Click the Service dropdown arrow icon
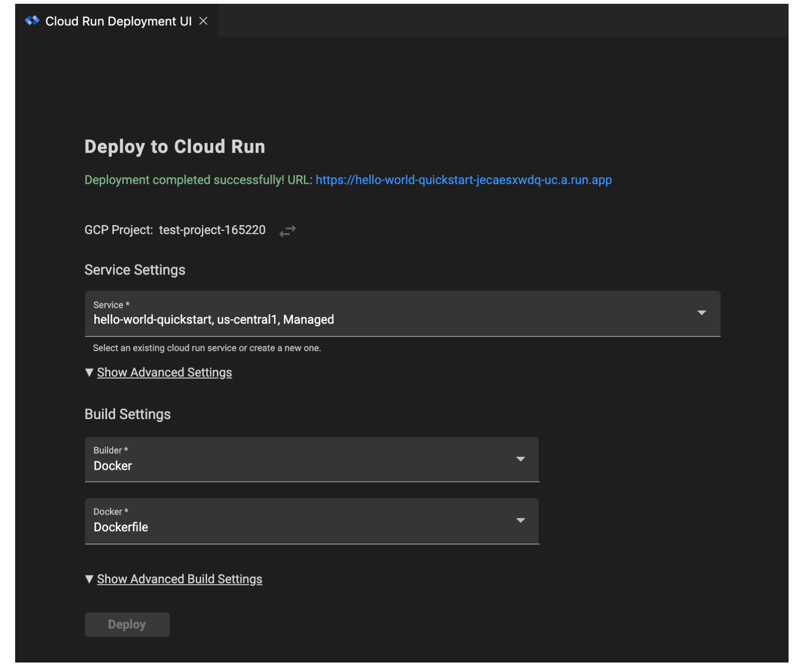The height and width of the screenshot is (672, 799). [x=702, y=313]
